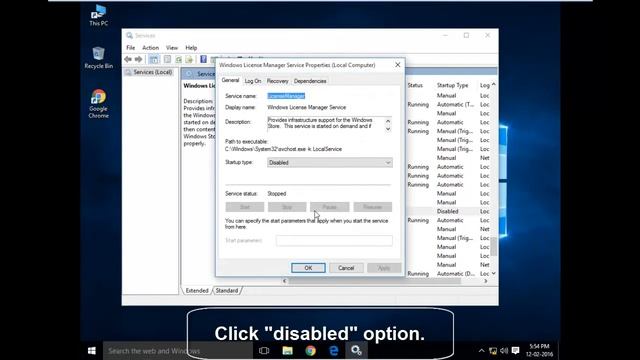This screenshot has height=360, width=640.
Task: Switch to the Extended view tab
Action: click(x=197, y=291)
